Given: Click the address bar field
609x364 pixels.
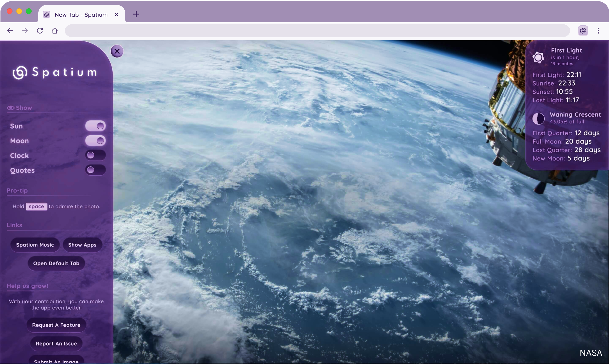Looking at the screenshot, I should [x=317, y=31].
